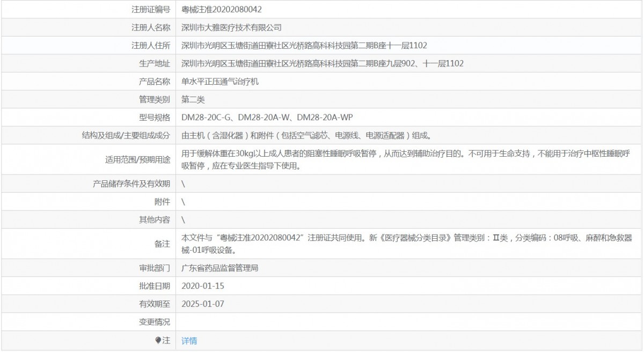Select the 生产地址 label
644x352 pixels.
pyautogui.click(x=155, y=63)
